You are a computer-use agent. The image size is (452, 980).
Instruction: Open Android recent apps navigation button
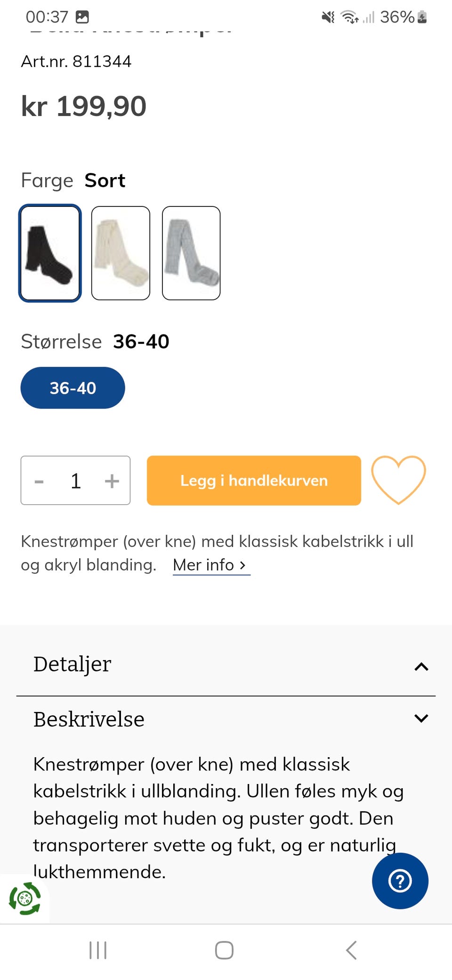[98, 950]
